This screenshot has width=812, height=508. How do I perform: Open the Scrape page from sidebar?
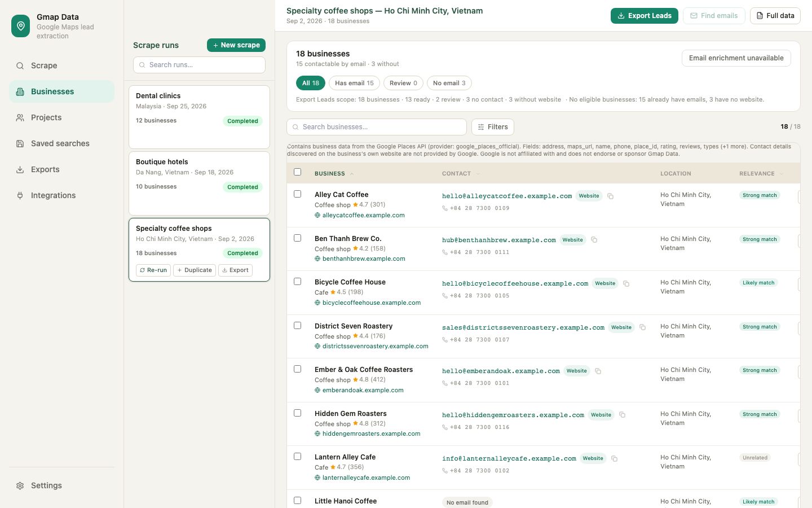61,65
